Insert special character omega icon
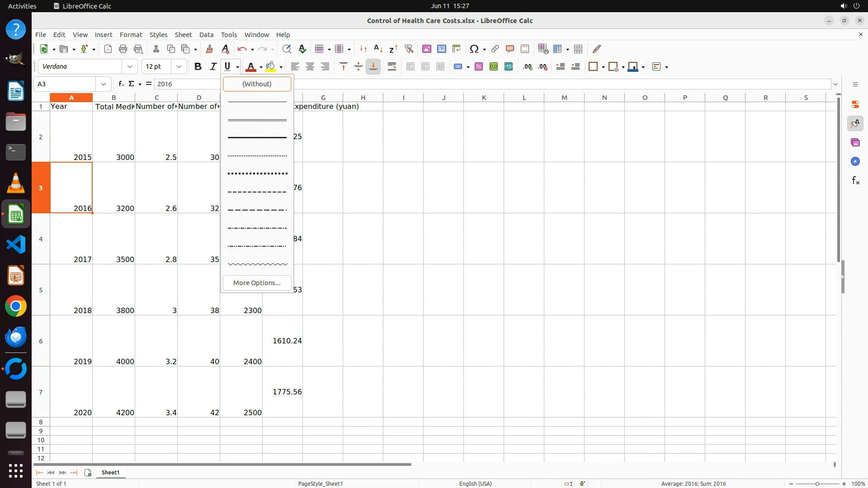The height and width of the screenshot is (488, 868). click(474, 49)
